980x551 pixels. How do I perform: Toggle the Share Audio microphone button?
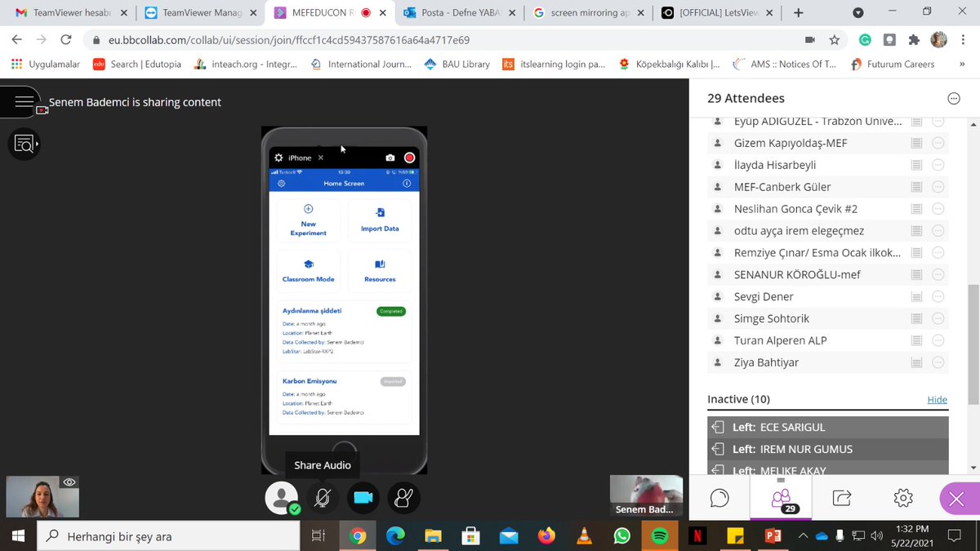(323, 497)
